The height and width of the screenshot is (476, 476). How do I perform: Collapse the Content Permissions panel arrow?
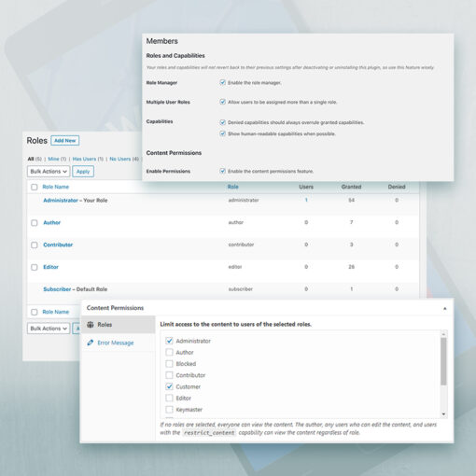click(x=445, y=308)
